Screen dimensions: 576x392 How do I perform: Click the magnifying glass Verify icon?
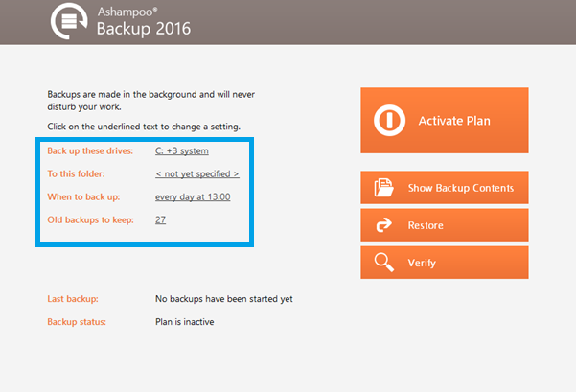click(x=384, y=263)
